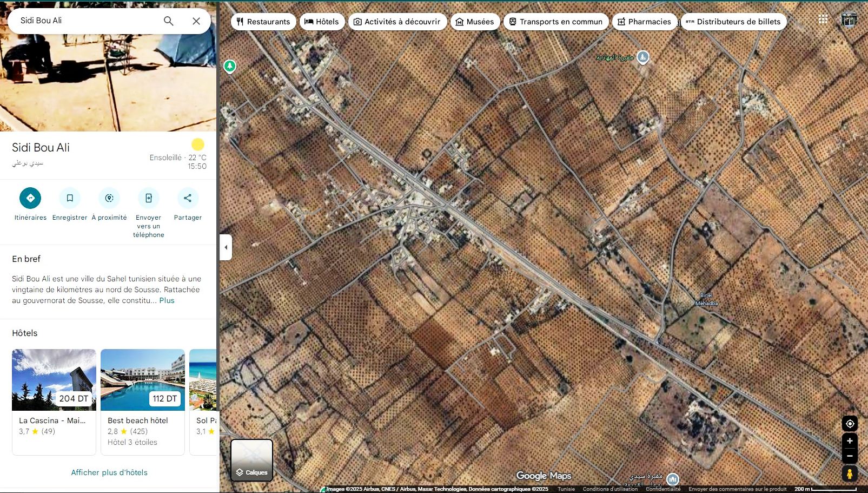
Task: Toggle map layers via Calques
Action: tap(252, 461)
